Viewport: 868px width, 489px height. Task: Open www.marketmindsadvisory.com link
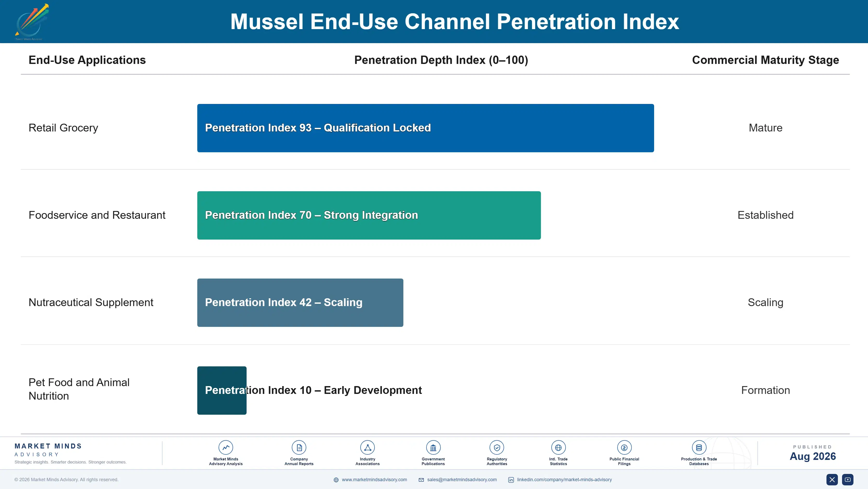[374, 480]
